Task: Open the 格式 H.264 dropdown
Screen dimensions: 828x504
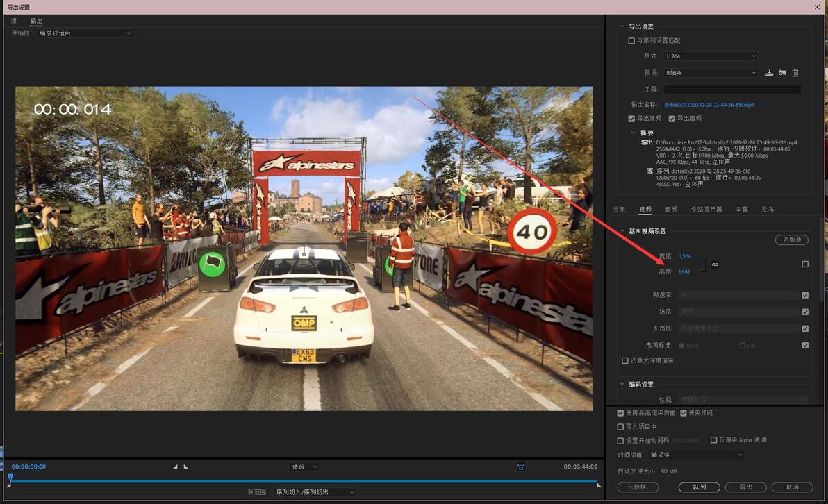Action: point(711,56)
